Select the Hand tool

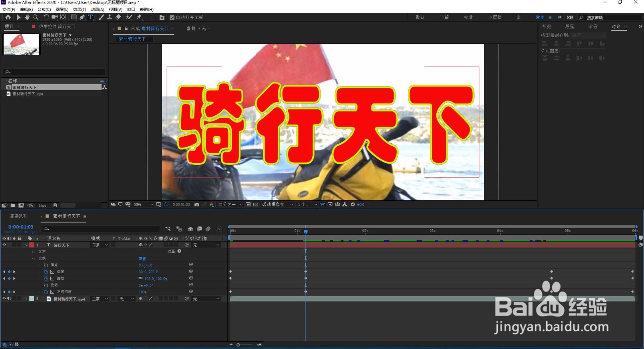[x=27, y=17]
